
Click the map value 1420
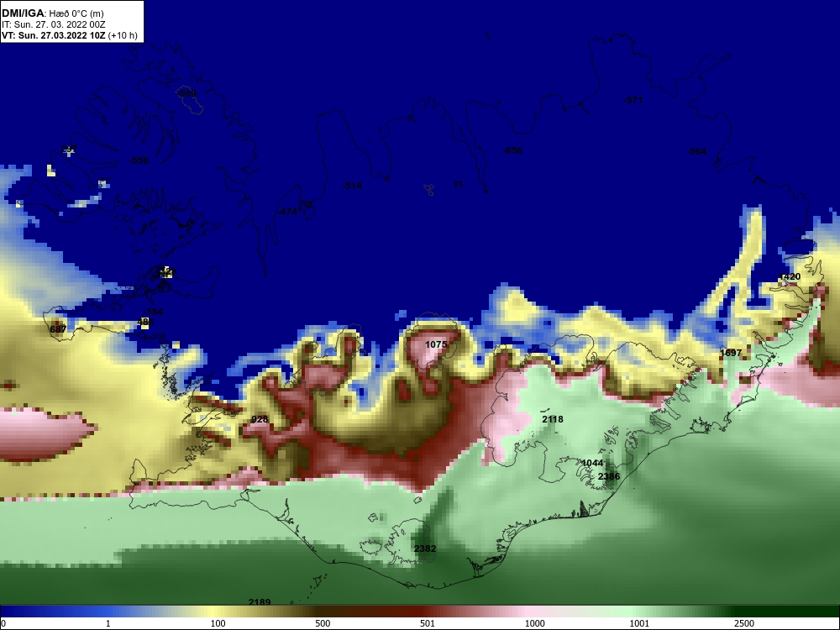click(790, 276)
